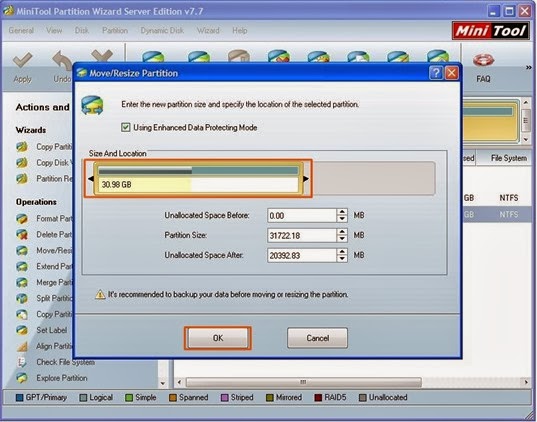Click the Apply checkmark icon
The height and width of the screenshot is (422, 537).
[x=23, y=60]
